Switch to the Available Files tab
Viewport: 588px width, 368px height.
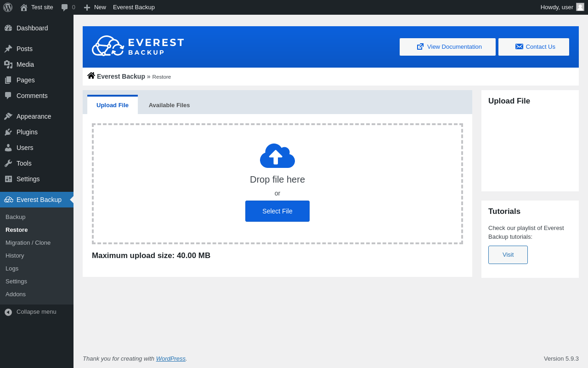point(169,105)
